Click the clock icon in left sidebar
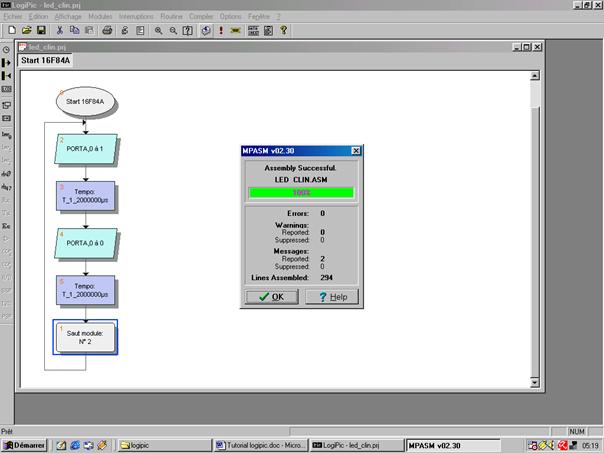This screenshot has width=604, height=453. coord(7,49)
